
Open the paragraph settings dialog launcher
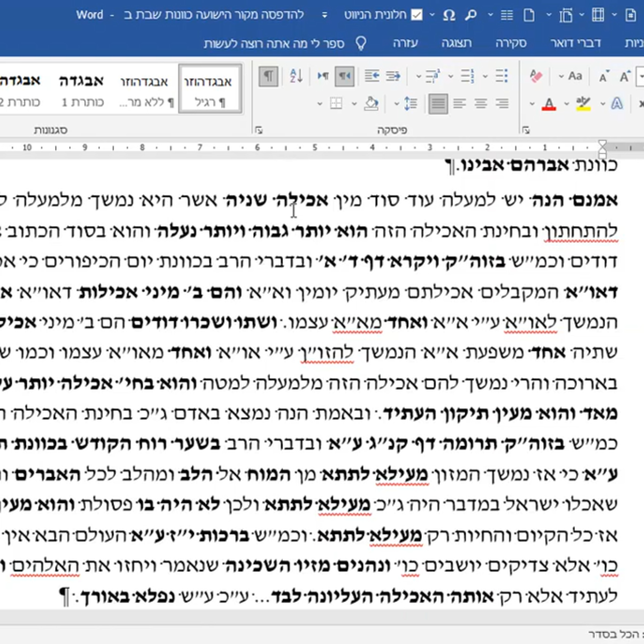pyautogui.click(x=259, y=130)
